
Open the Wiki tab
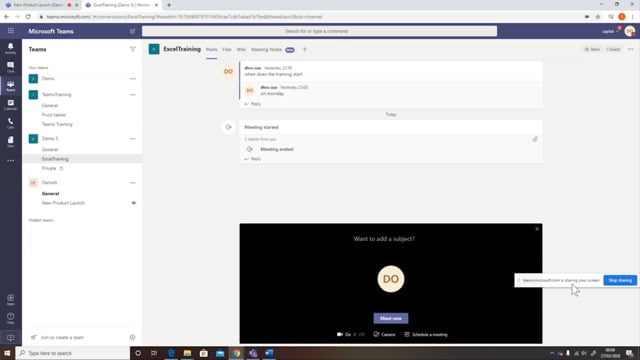241,49
